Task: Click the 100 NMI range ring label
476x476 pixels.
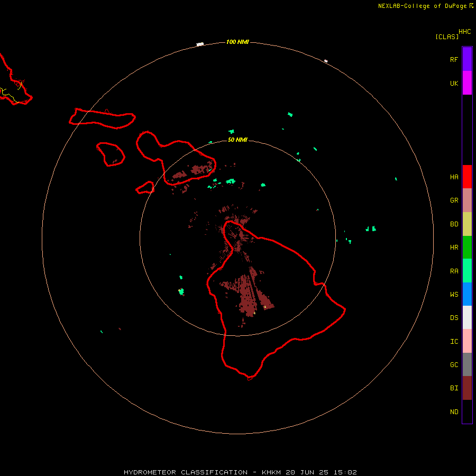Action: (237, 42)
